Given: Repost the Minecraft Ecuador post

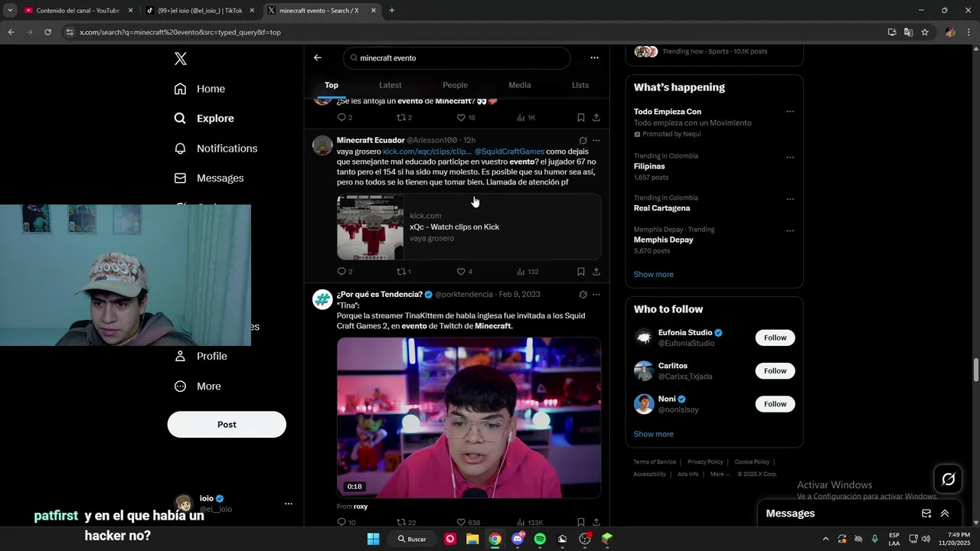Looking at the screenshot, I should [x=403, y=272].
